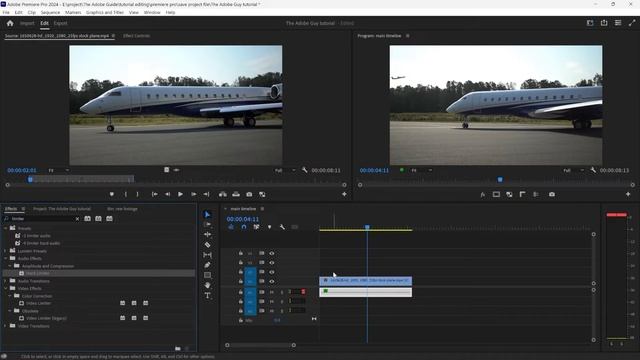Select the Slip tool
The image size is (640, 360).
pos(207,255)
